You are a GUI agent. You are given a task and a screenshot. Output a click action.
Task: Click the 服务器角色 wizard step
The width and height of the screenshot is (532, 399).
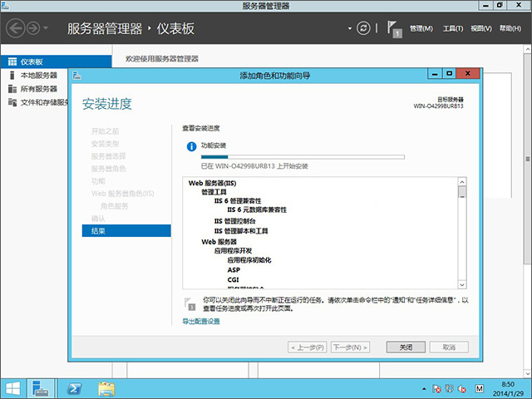(108, 169)
